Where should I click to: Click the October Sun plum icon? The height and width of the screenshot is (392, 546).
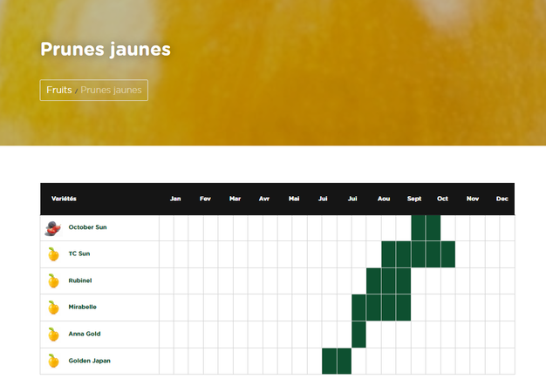[x=53, y=227]
